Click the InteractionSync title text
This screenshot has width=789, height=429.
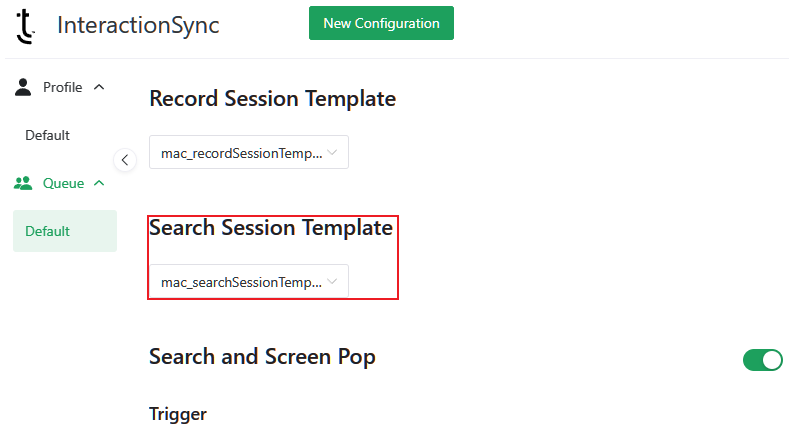tap(138, 26)
